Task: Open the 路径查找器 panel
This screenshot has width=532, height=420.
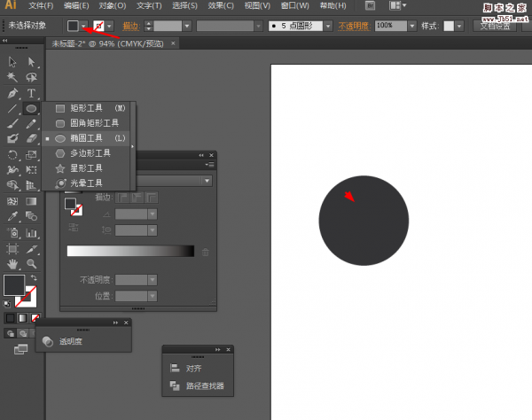Action: click(205, 386)
